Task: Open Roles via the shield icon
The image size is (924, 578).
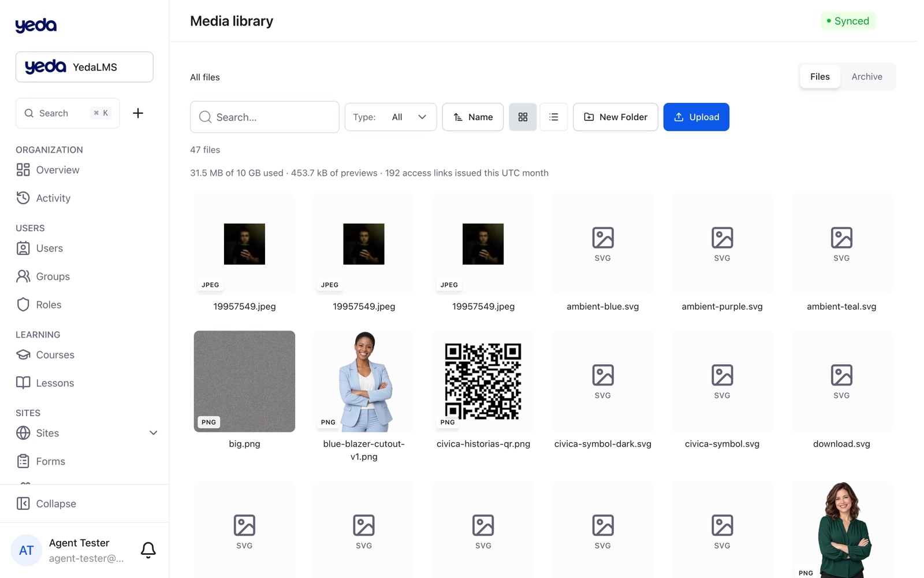Action: point(23,305)
